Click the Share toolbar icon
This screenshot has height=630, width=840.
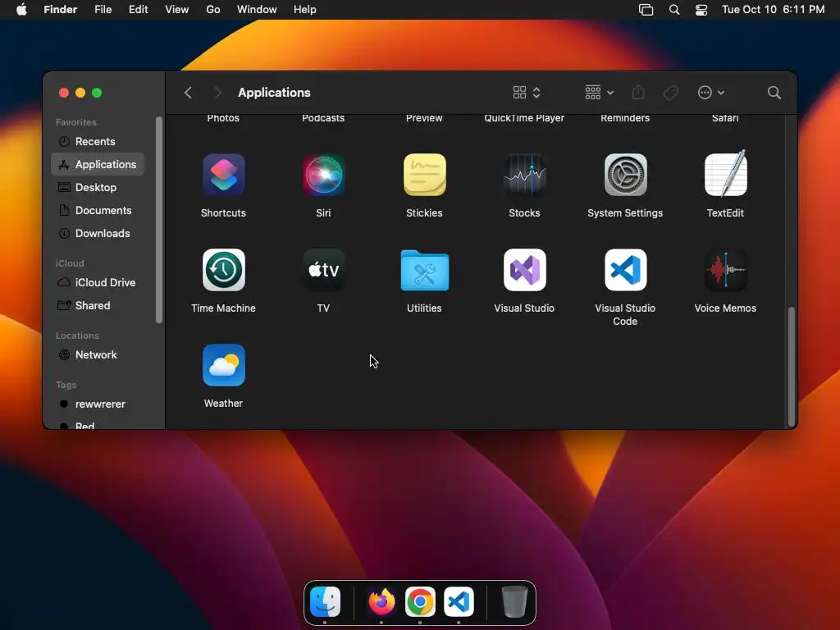click(x=638, y=92)
